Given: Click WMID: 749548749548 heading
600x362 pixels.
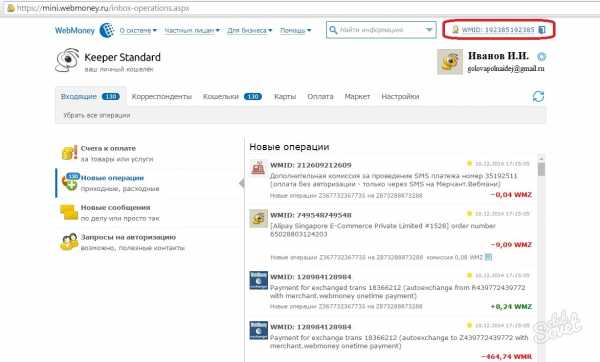Looking at the screenshot, I should coord(311,215).
